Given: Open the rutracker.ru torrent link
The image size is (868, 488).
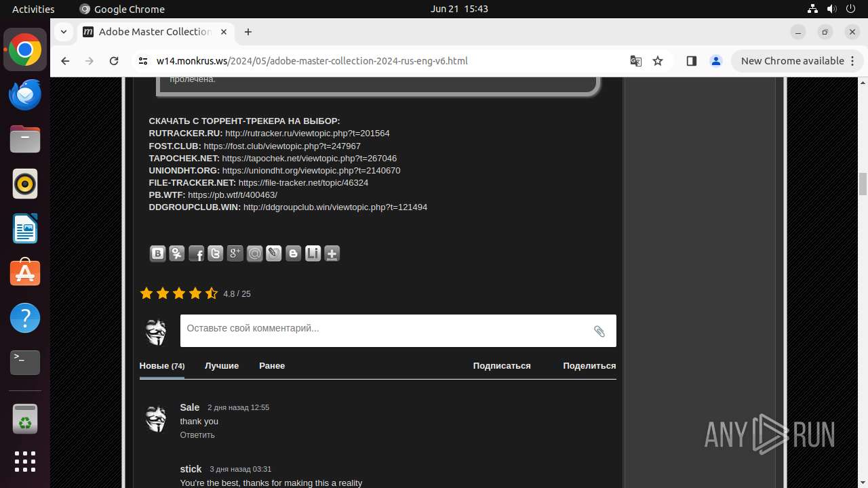Looking at the screenshot, I should [307, 134].
